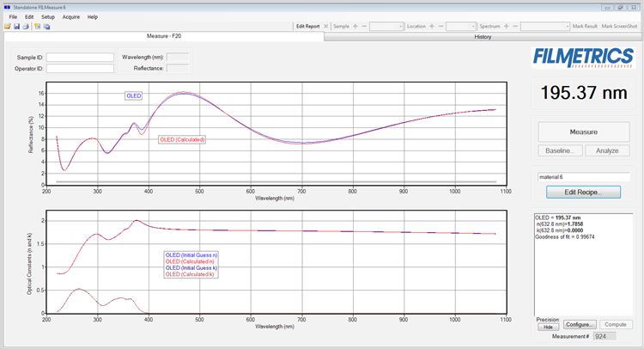Click the Measurement # field showing 924
Screen dimensions: 644x349
(x=605, y=336)
